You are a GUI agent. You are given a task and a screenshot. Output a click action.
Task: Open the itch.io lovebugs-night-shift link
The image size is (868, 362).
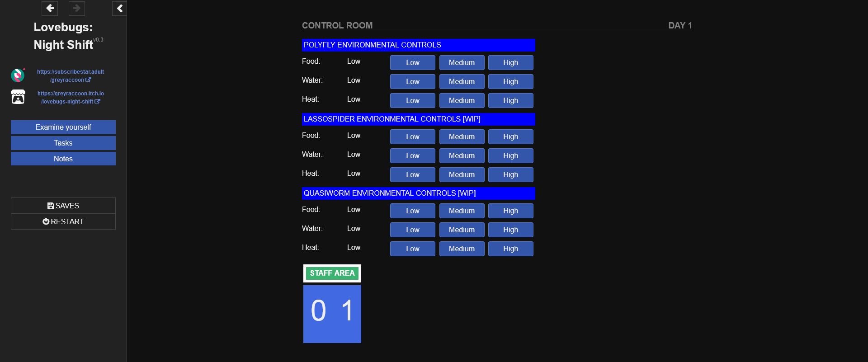click(71, 98)
